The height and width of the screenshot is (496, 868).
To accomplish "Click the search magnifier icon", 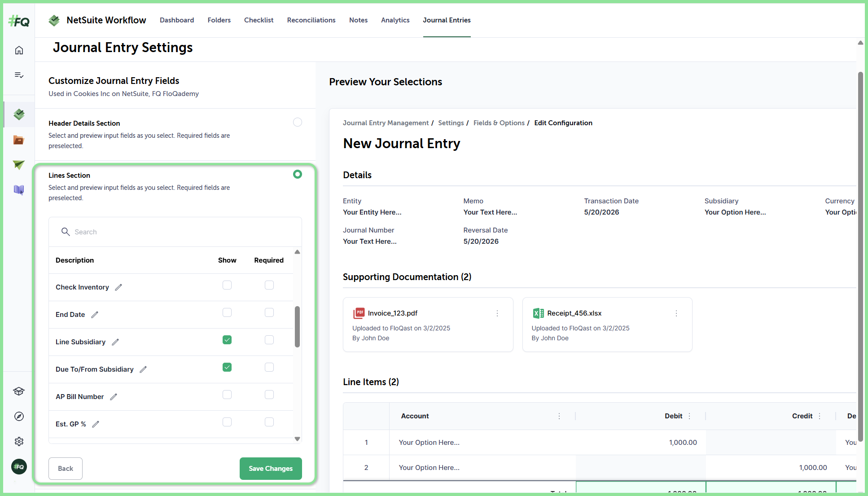I will pyautogui.click(x=66, y=232).
